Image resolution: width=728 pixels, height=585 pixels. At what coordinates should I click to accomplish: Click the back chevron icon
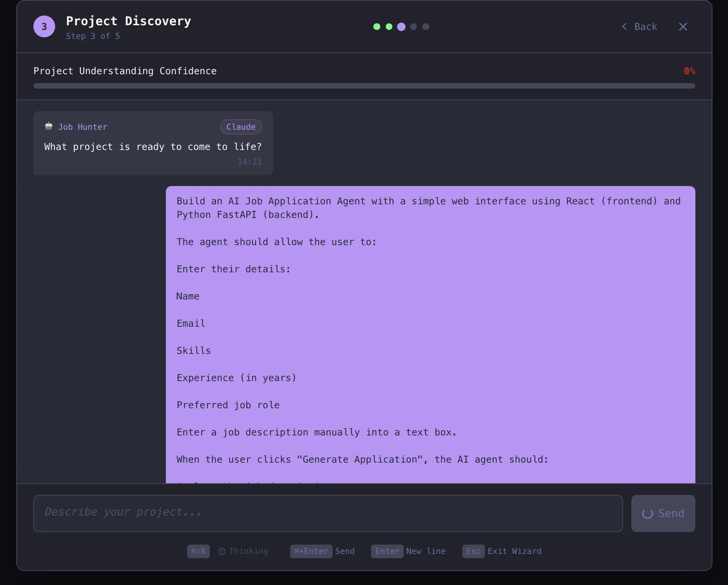coord(624,26)
